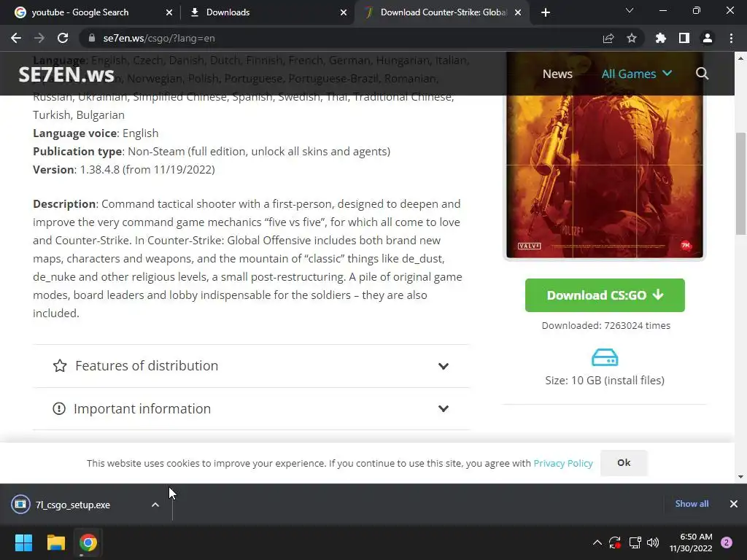Open options arrow for 7l_csgo_setup.exe

point(155,505)
